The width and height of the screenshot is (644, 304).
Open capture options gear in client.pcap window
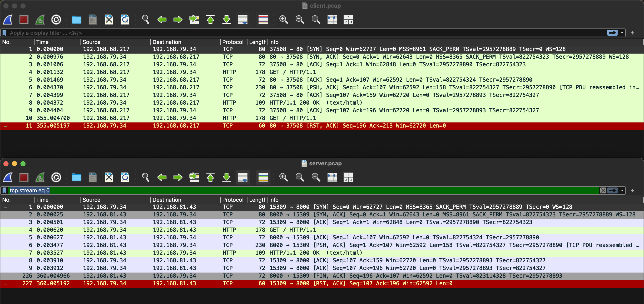point(56,20)
